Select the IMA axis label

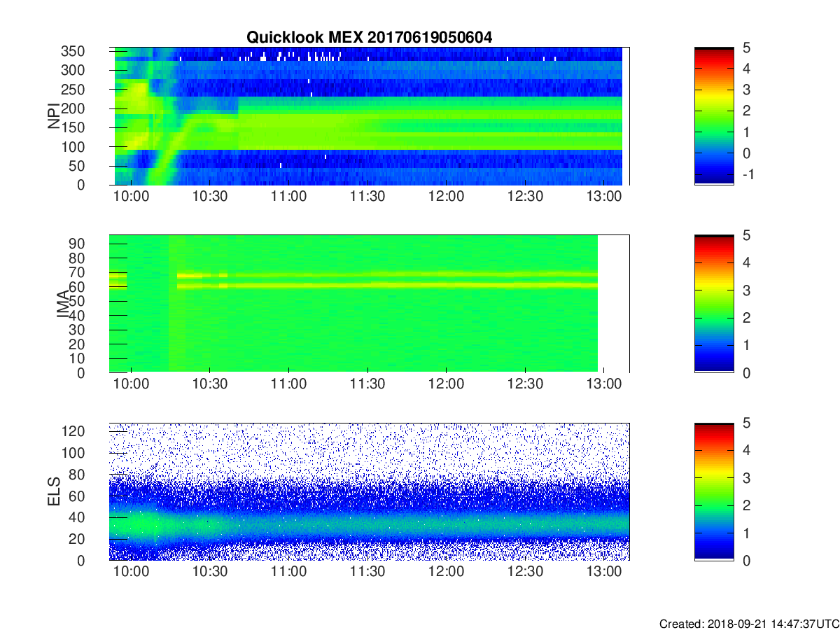click(x=62, y=304)
